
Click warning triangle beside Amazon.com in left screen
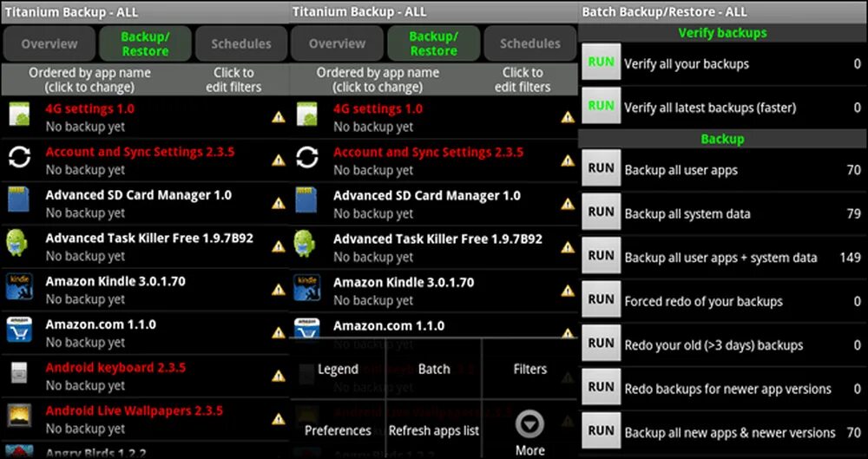279,333
